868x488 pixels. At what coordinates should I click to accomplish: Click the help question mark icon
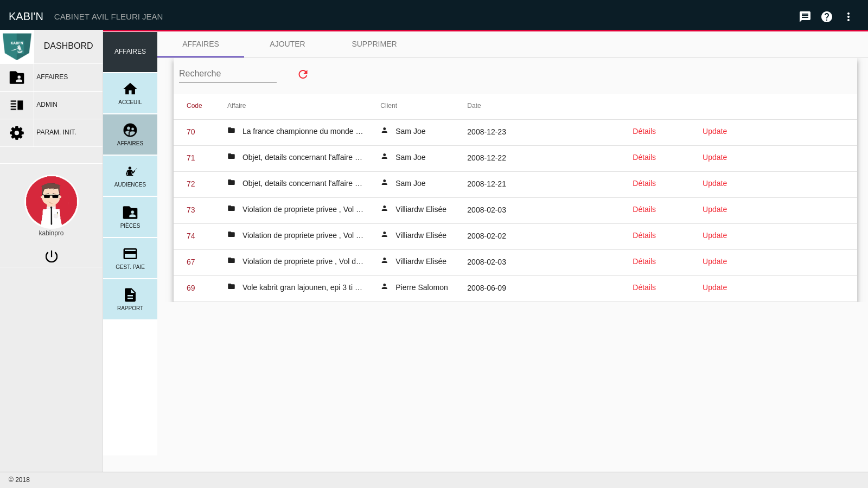point(827,17)
